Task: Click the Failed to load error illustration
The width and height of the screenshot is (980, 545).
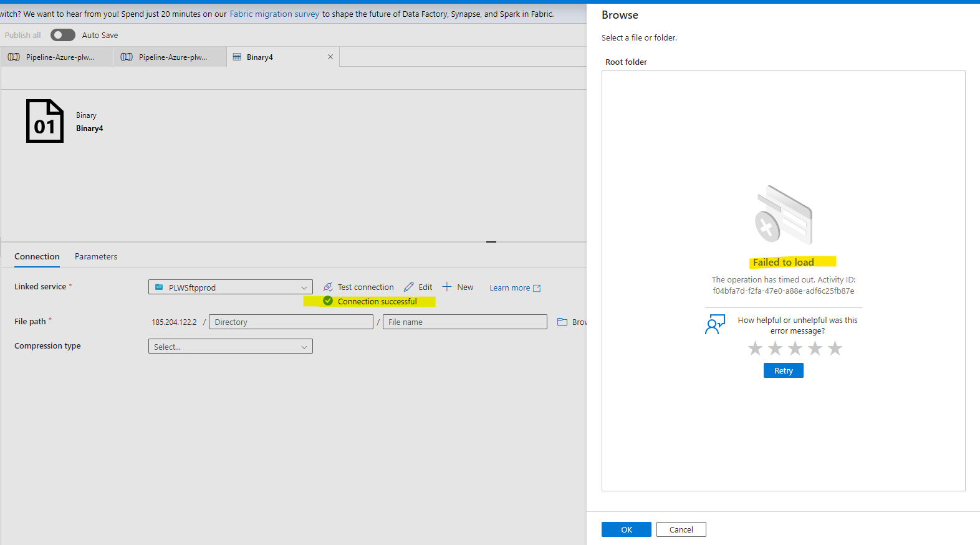Action: point(784,215)
